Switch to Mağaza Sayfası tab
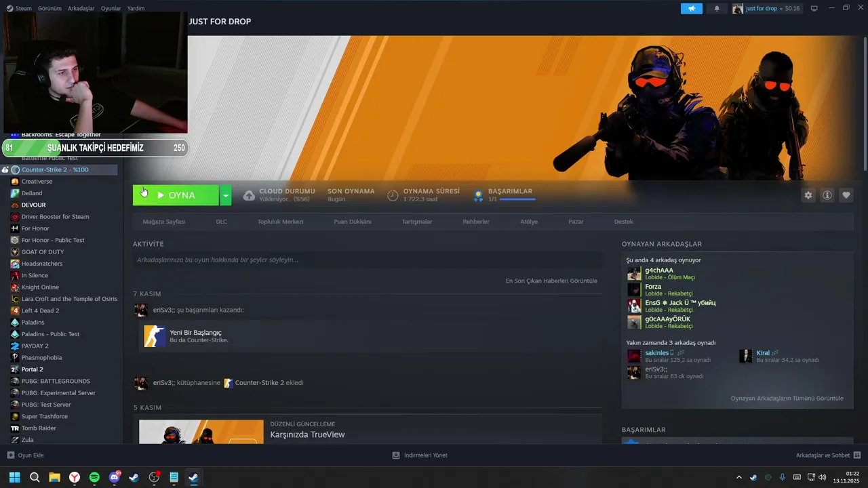 click(163, 222)
